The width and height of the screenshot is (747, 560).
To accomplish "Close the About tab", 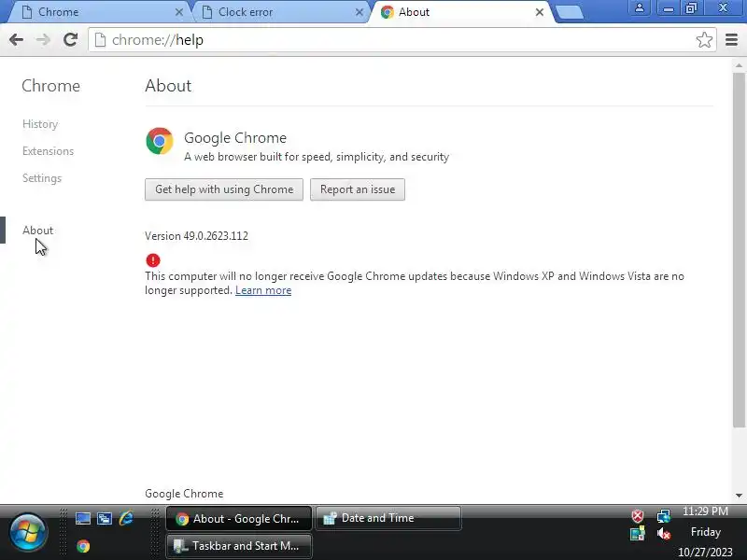I will 540,12.
